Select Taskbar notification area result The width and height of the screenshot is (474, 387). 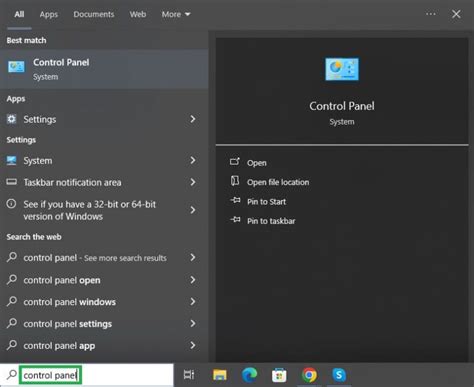(104, 182)
